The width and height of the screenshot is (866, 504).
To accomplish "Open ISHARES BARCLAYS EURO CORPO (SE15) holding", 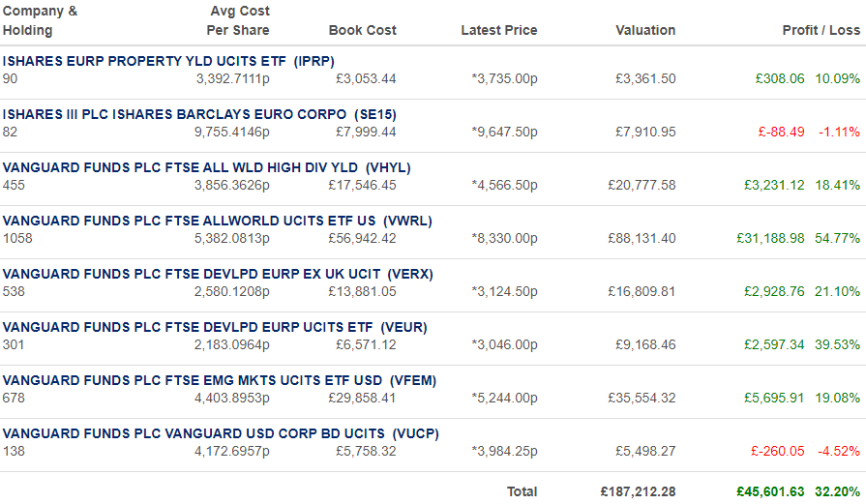I will click(x=199, y=115).
